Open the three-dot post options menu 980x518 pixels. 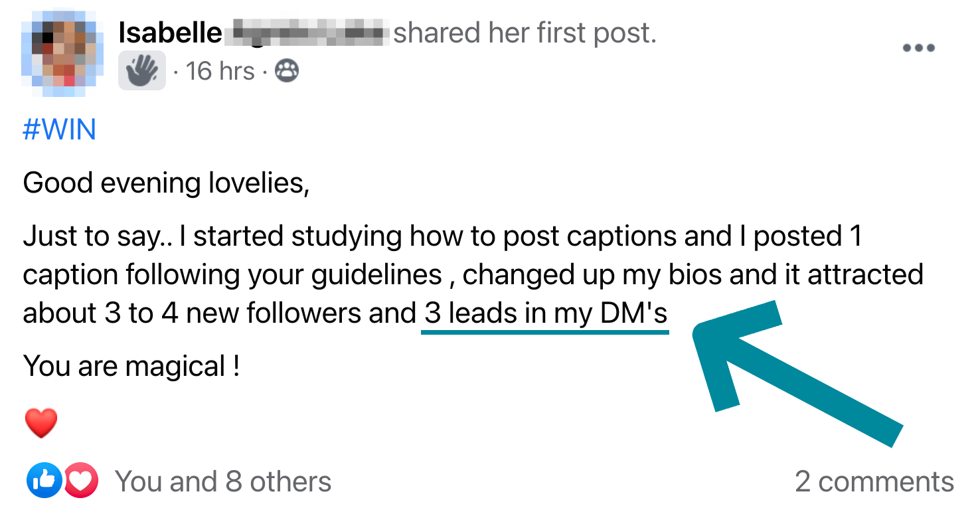919,48
